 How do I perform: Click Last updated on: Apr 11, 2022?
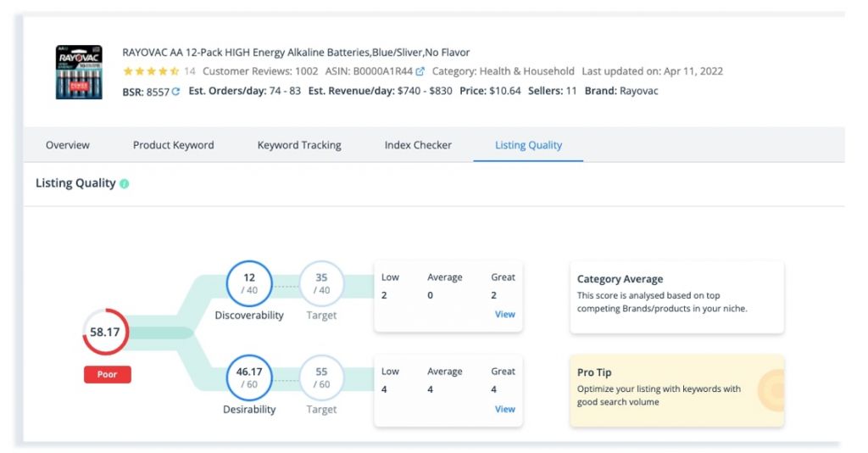click(x=652, y=71)
